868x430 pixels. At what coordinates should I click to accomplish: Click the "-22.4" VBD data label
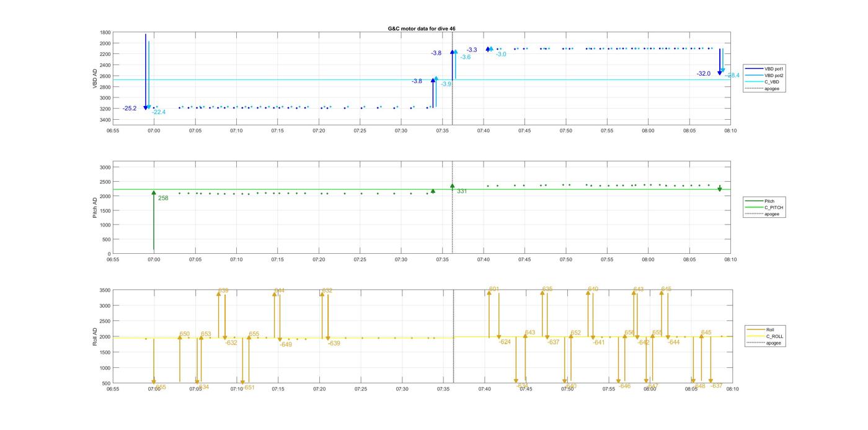159,112
